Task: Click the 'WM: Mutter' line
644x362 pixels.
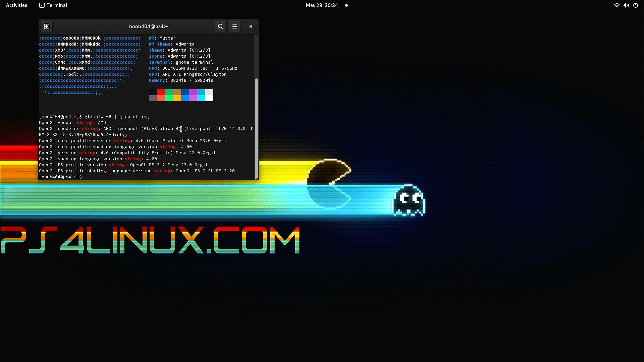Action: click(162, 38)
